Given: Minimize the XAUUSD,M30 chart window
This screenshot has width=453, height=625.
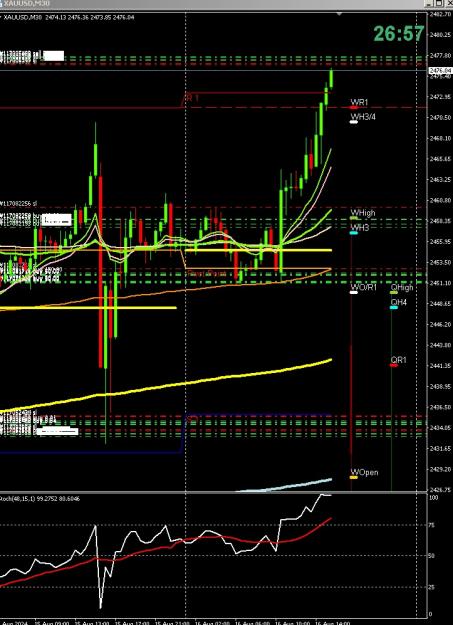Looking at the screenshot, I should [429, 3].
